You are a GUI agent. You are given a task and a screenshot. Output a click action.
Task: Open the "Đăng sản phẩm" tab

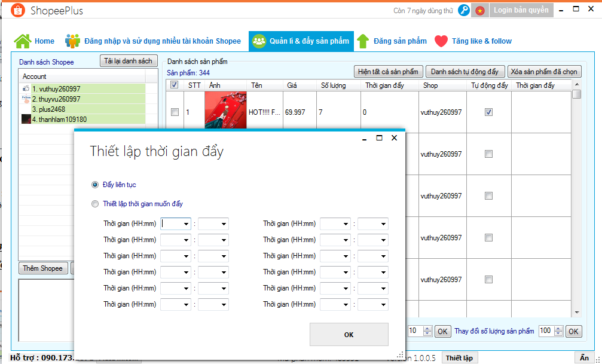(399, 41)
